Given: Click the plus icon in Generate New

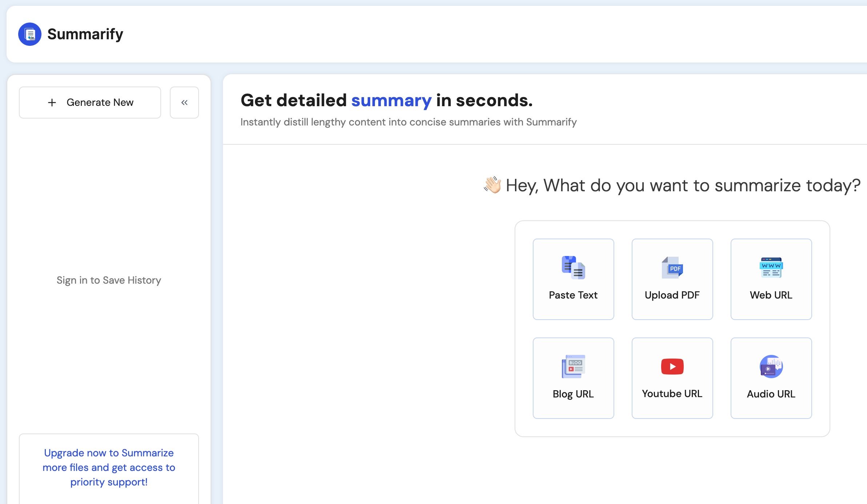Looking at the screenshot, I should pos(52,103).
